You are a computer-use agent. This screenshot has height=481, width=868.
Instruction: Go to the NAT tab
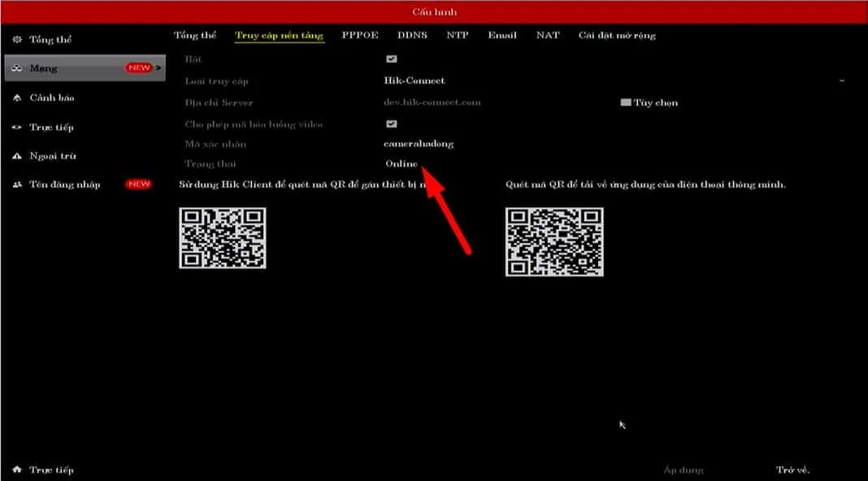548,35
